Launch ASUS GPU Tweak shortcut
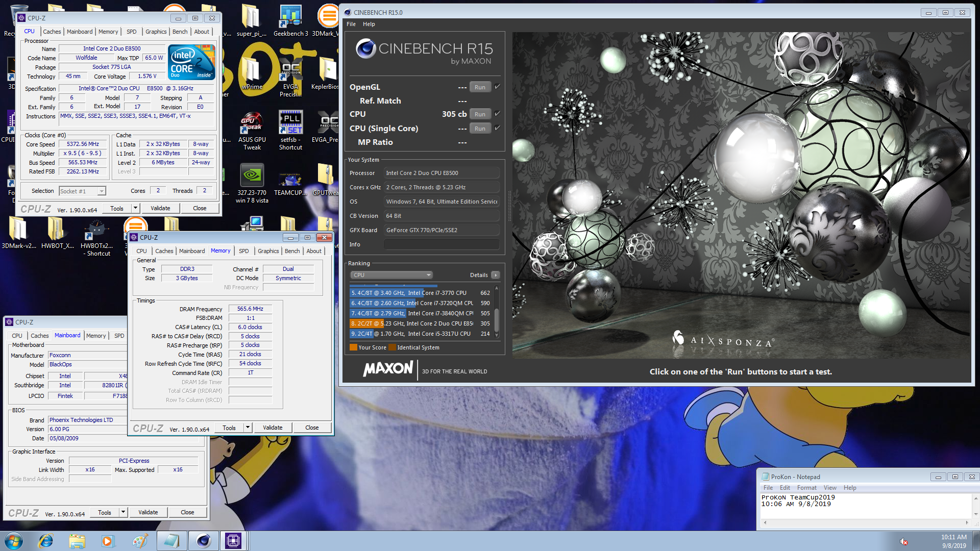980x551 pixels. point(252,131)
